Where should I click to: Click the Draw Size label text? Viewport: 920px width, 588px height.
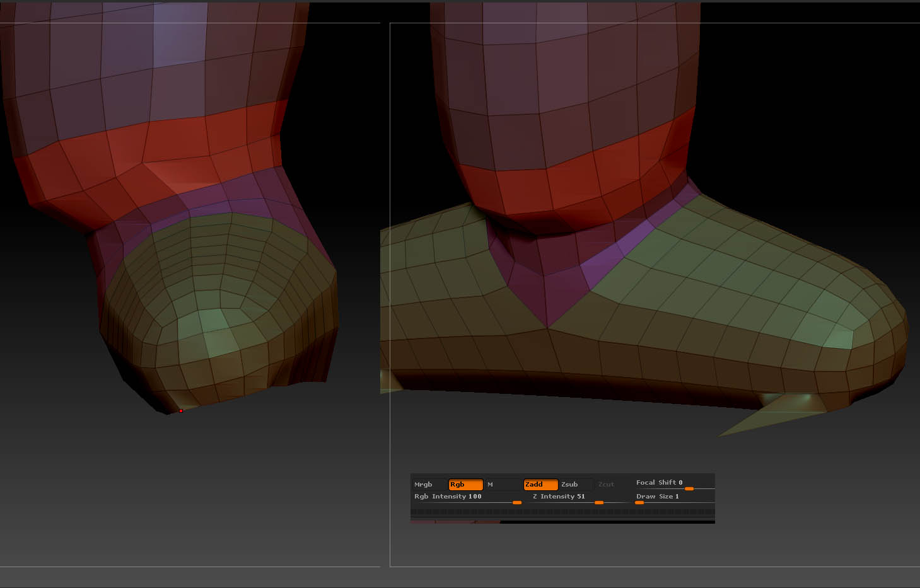point(656,496)
